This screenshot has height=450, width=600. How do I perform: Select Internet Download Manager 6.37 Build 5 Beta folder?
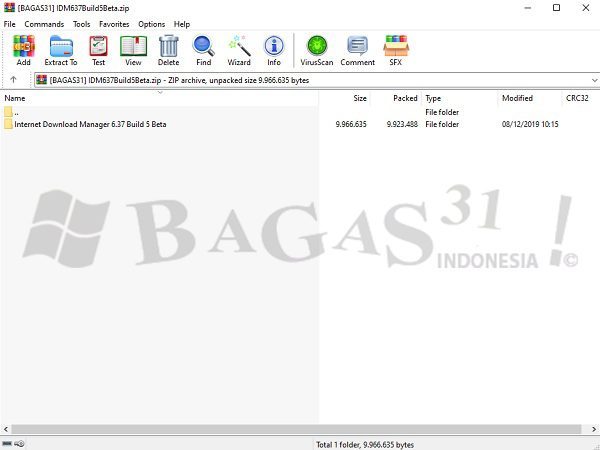tap(90, 124)
